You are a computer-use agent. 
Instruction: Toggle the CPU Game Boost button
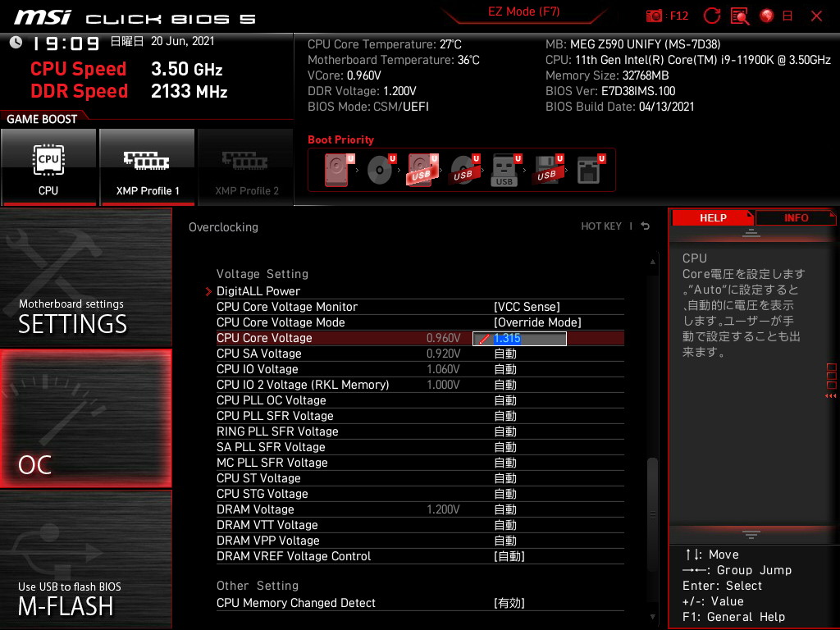coord(48,167)
